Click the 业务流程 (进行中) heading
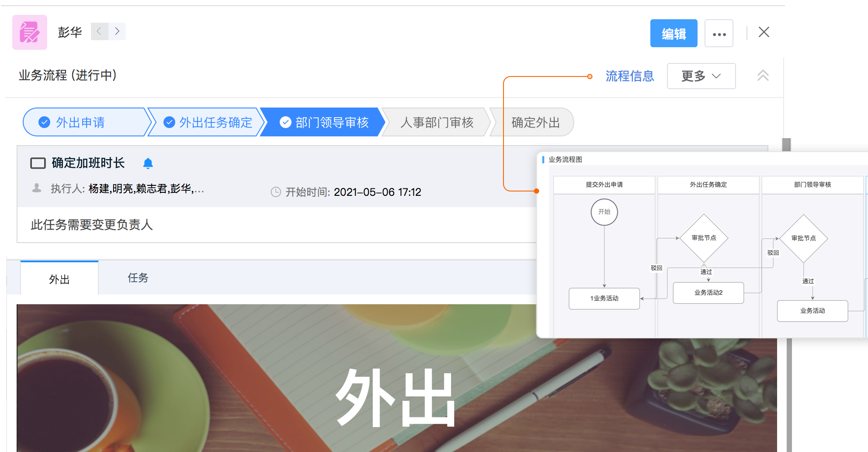Image resolution: width=868 pixels, height=452 pixels. click(x=68, y=75)
